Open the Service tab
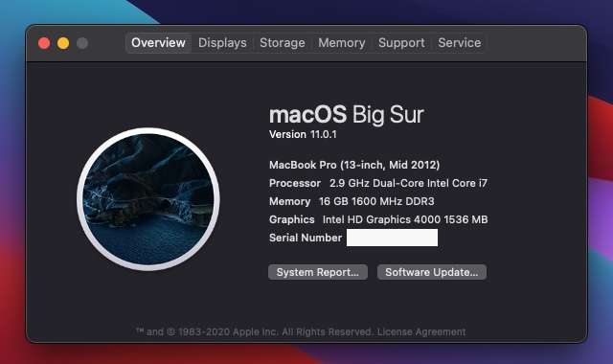 460,42
